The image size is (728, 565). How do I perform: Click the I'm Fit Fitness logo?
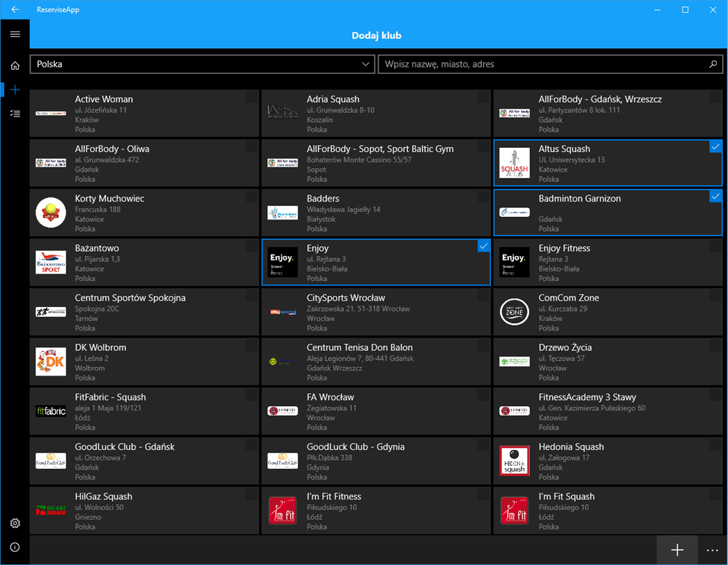pos(282,511)
